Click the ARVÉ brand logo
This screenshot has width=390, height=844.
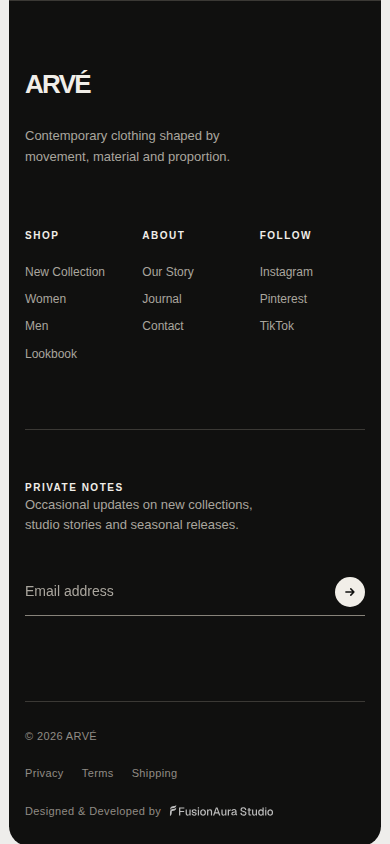[x=58, y=85]
